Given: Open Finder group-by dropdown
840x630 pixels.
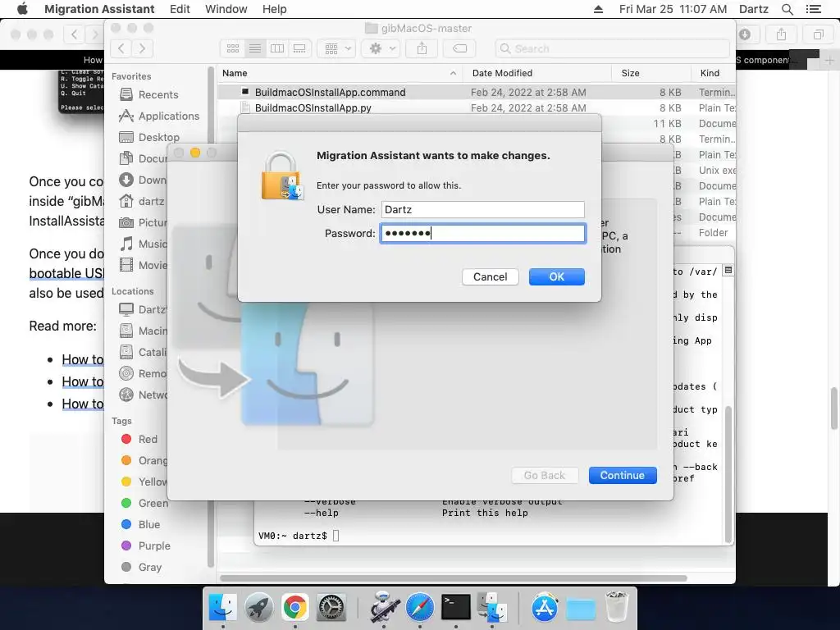Looking at the screenshot, I should 336,48.
